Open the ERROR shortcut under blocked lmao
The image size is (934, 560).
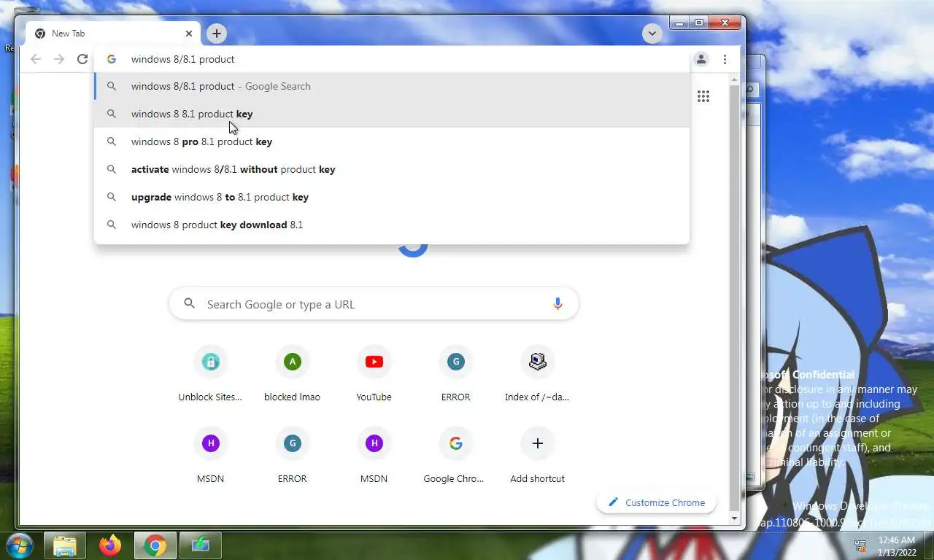click(292, 455)
